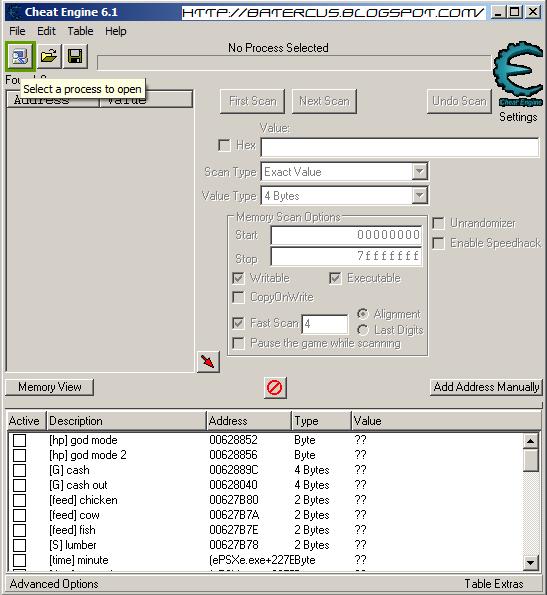Open Advanced Options
The image size is (547, 595).
[x=54, y=584]
